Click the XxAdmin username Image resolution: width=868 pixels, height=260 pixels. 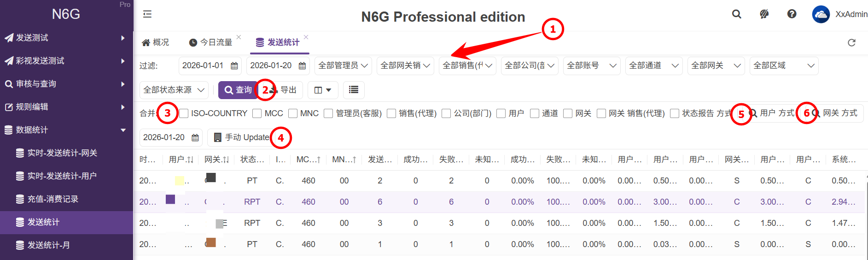851,14
